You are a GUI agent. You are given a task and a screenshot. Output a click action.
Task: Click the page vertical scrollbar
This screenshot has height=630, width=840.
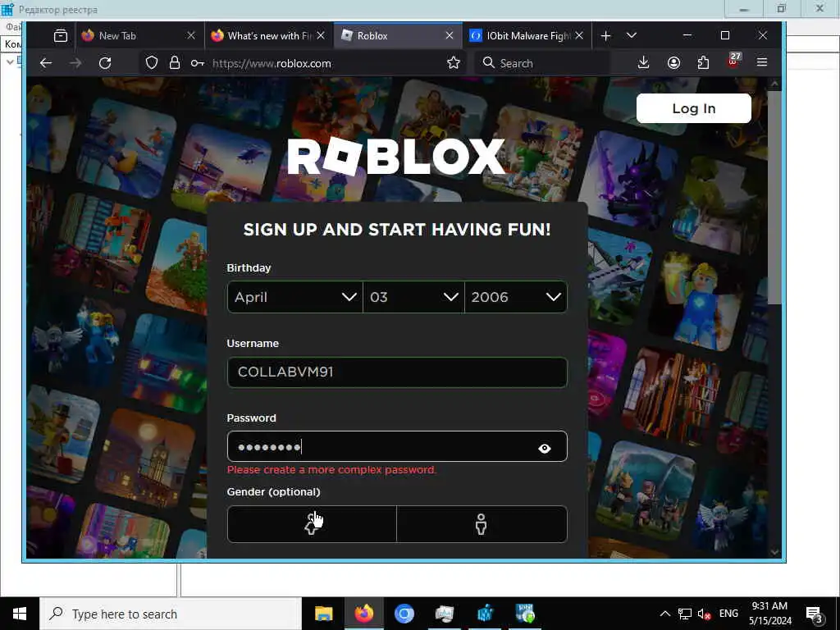click(x=774, y=199)
